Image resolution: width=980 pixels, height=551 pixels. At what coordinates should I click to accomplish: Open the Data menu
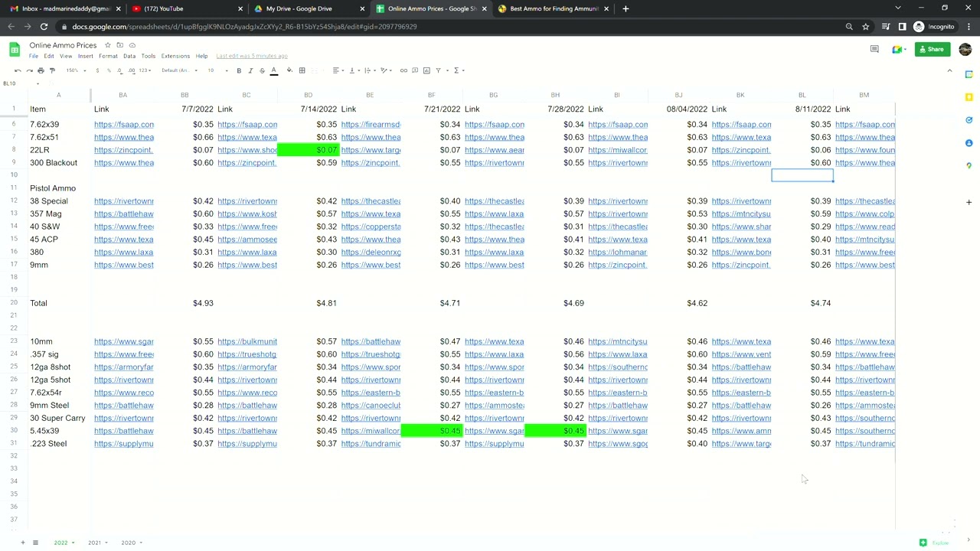tap(129, 56)
